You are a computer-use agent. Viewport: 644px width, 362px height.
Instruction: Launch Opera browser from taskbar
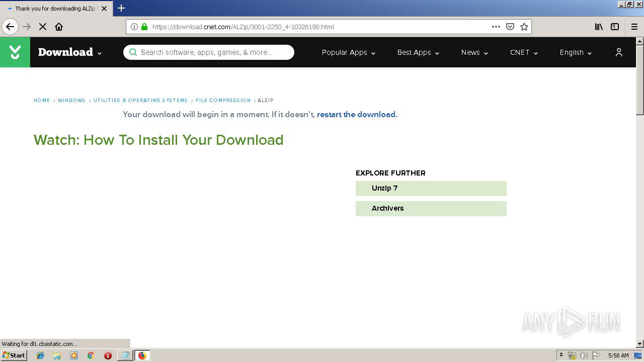108,355
